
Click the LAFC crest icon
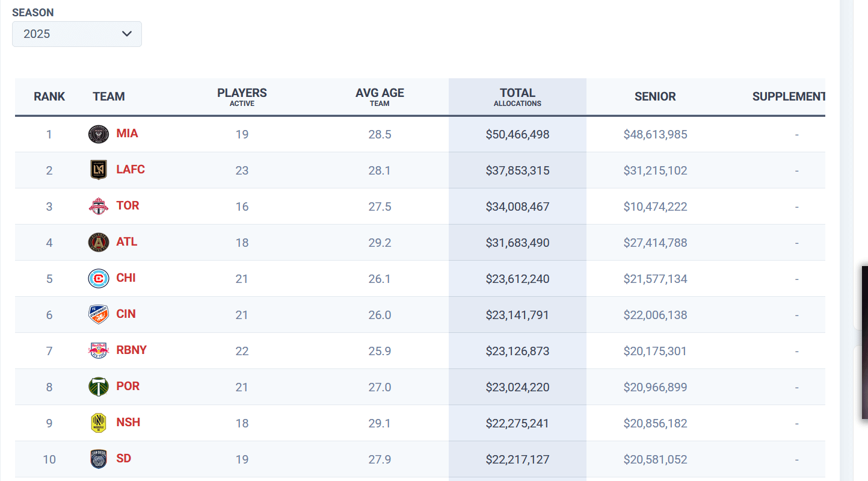(99, 170)
